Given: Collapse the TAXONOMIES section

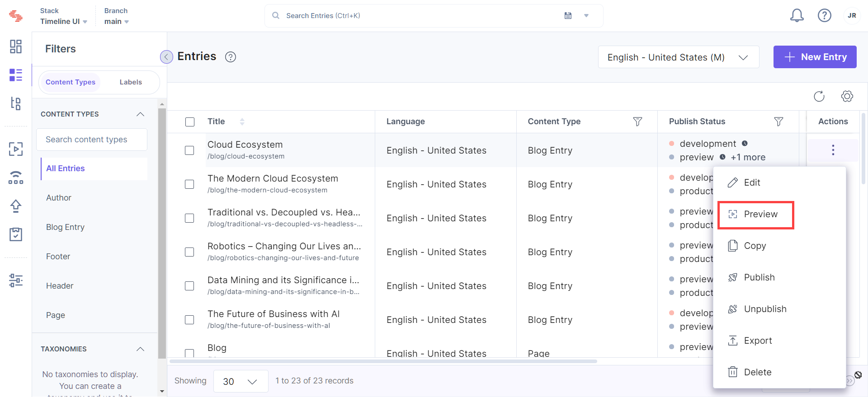Looking at the screenshot, I should tap(140, 349).
